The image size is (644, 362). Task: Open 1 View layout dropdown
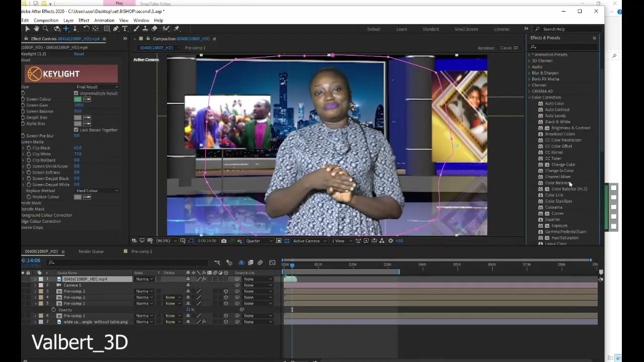coord(341,241)
